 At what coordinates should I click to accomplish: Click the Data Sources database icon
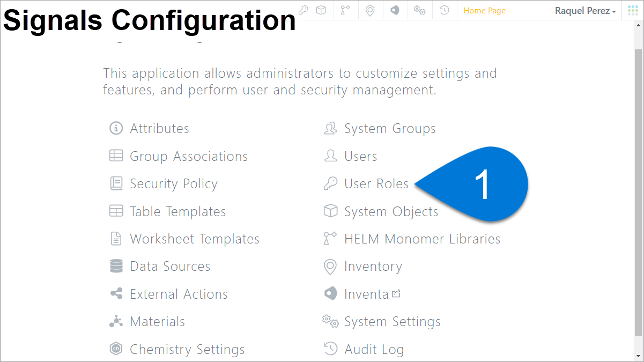click(116, 267)
